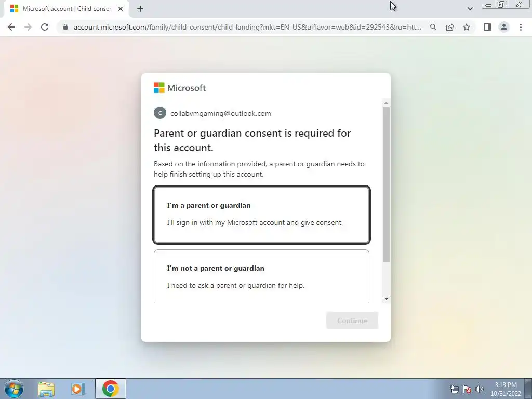Reload the page with refresh icon
The image size is (532, 399).
pos(45,27)
